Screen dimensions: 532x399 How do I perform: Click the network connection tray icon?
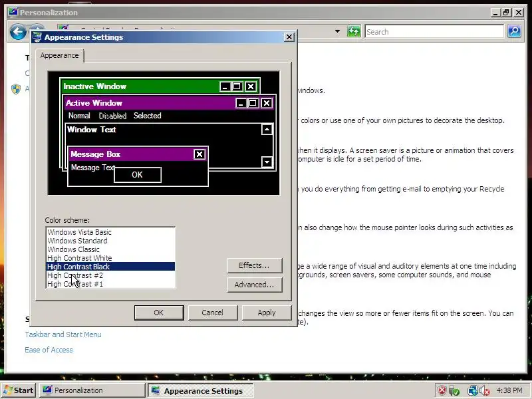click(x=472, y=390)
